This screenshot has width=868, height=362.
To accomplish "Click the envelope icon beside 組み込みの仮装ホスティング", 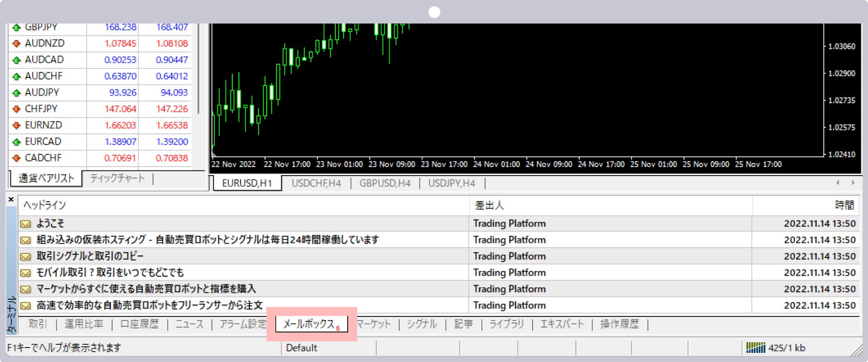I will pyautogui.click(x=26, y=240).
